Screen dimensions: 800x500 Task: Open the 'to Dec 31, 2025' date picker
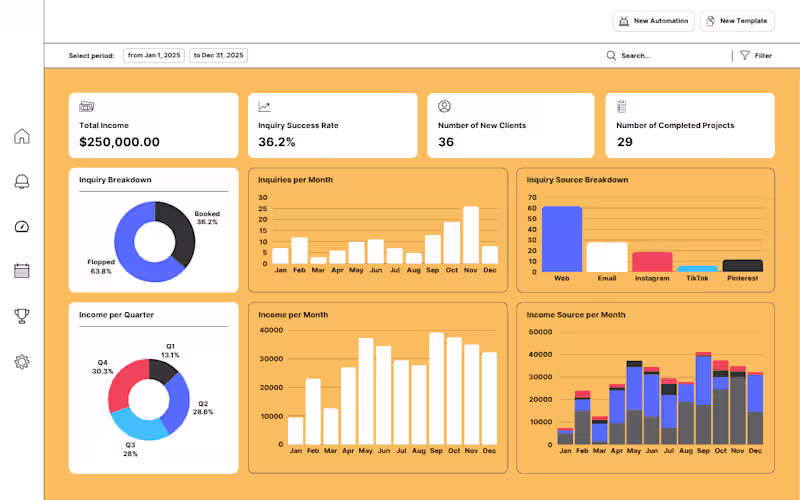pos(218,55)
